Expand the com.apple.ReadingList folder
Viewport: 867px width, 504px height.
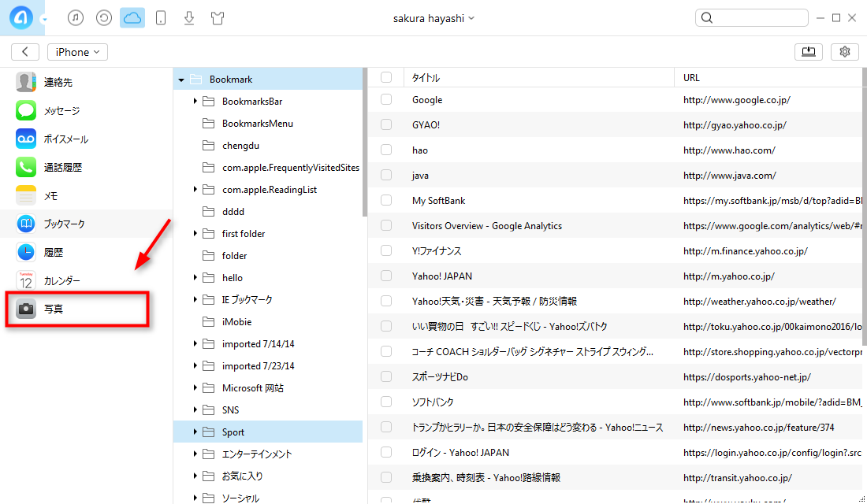point(195,190)
